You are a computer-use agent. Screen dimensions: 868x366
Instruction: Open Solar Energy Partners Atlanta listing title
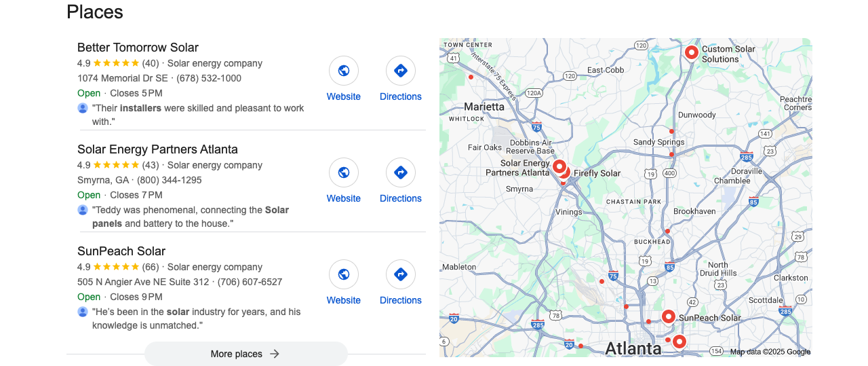pyautogui.click(x=157, y=149)
